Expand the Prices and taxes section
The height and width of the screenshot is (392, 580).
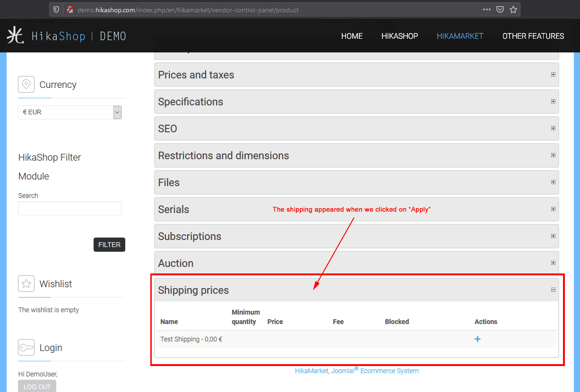click(553, 75)
